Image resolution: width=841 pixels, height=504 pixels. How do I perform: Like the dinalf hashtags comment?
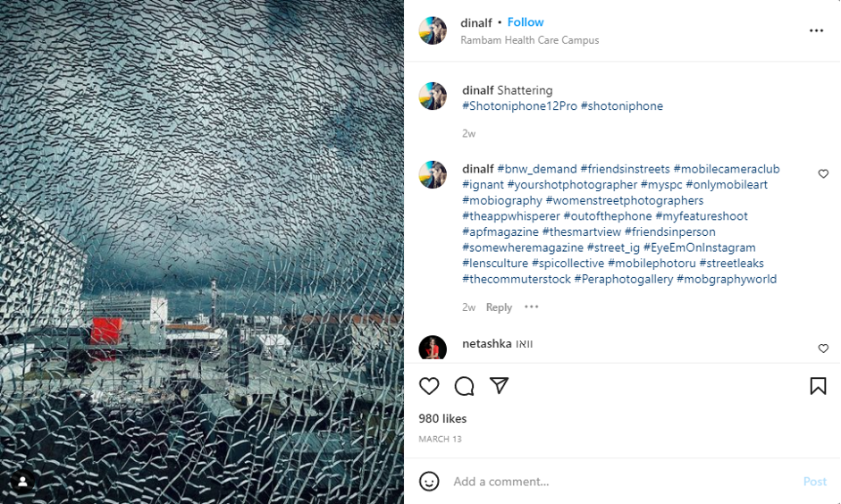point(823,173)
